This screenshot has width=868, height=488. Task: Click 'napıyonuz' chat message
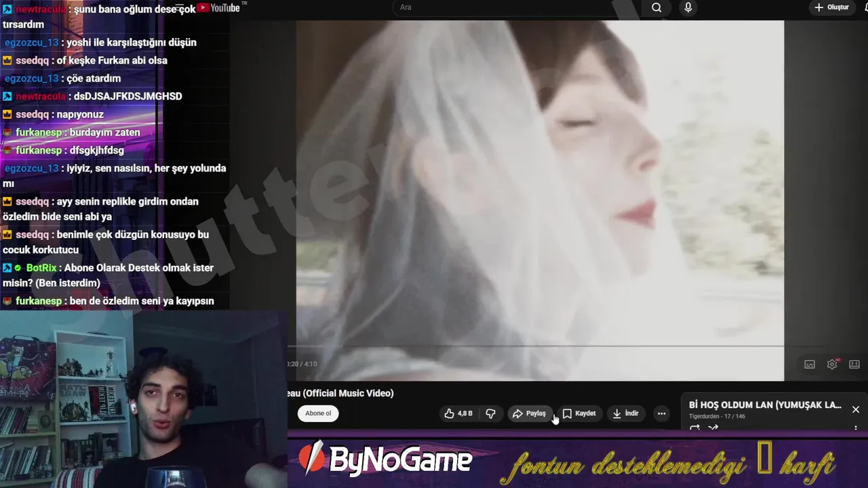[x=80, y=115]
